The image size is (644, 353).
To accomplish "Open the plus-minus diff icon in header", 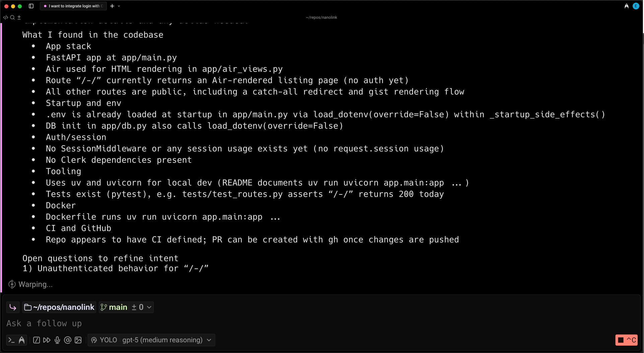I will coord(19,17).
